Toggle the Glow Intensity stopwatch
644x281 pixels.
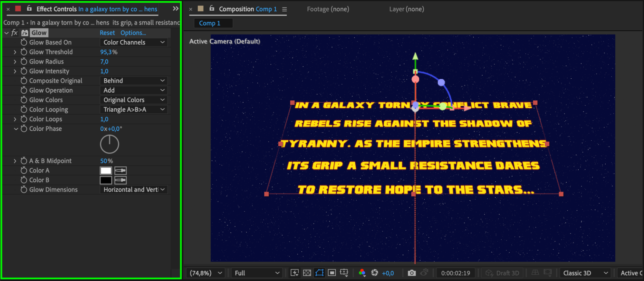24,71
